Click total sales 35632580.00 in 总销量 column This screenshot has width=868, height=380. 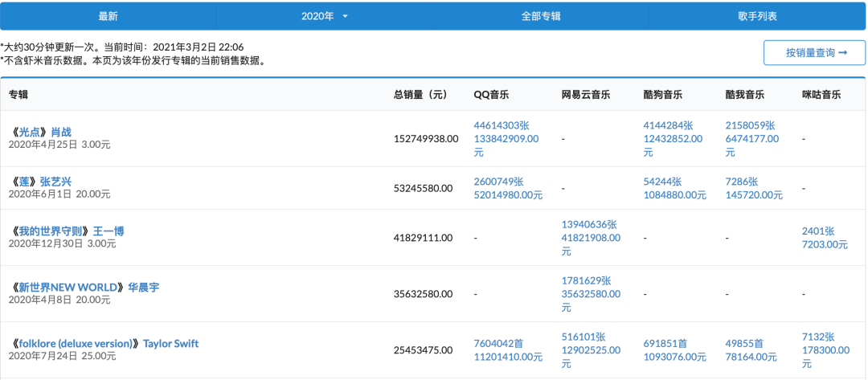(x=423, y=294)
